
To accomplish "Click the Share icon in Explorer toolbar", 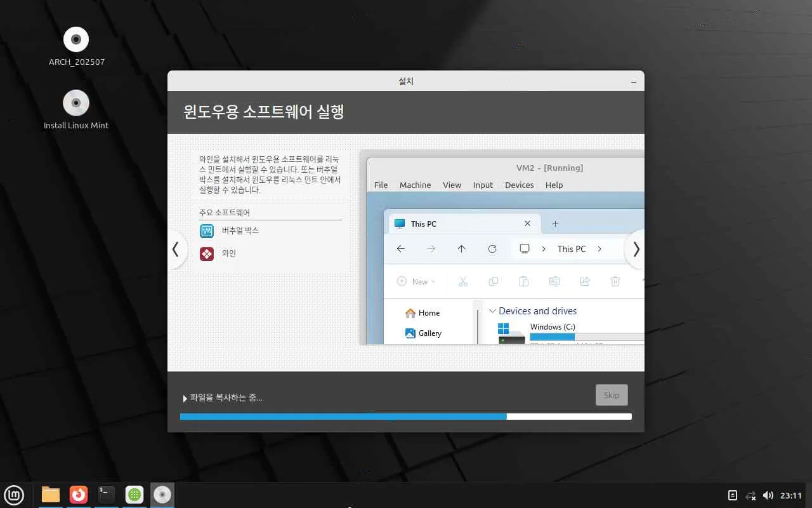I will (585, 281).
